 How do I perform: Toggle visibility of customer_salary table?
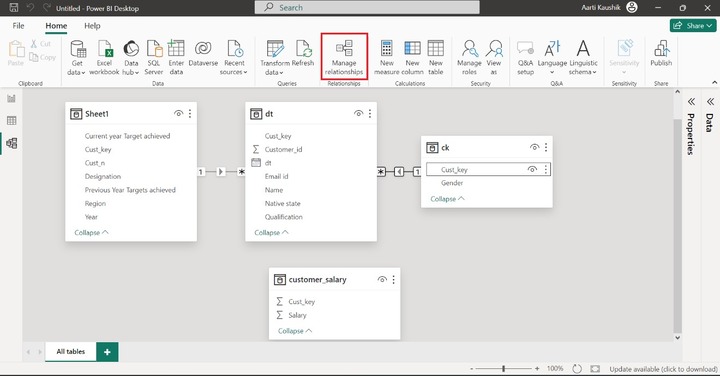point(382,279)
